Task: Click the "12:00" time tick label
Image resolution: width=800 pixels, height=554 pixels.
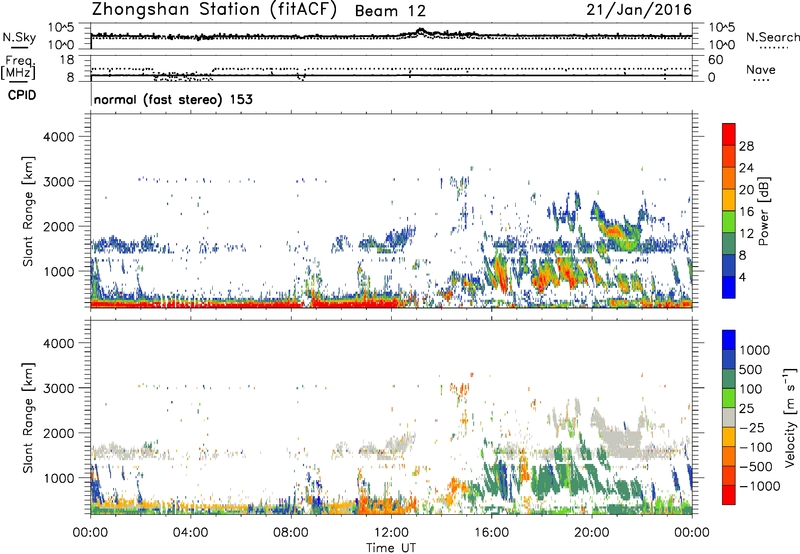Action: tap(391, 533)
